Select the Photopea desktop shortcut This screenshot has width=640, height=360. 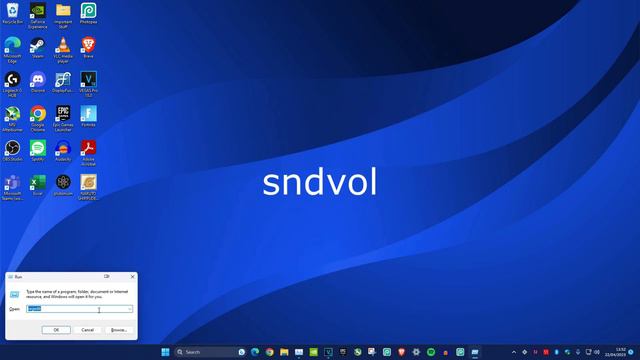pos(88,13)
